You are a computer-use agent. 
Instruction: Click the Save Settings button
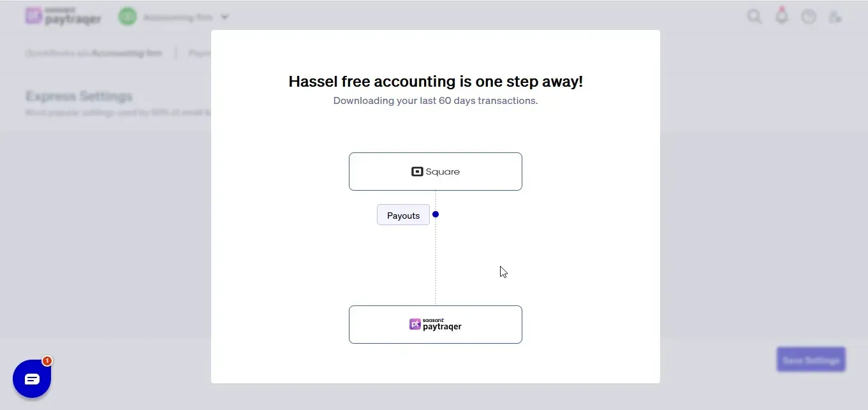811,360
